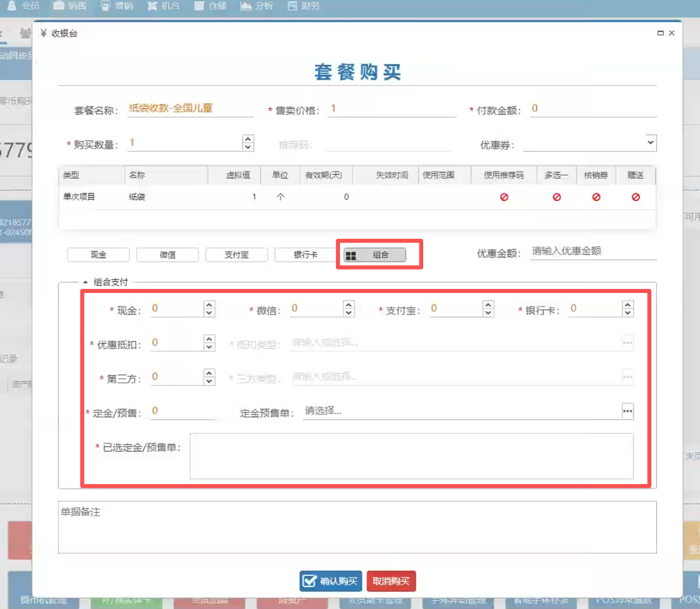Click the checkmark icon on 确认购买
The height and width of the screenshot is (609, 700).
coord(310,581)
